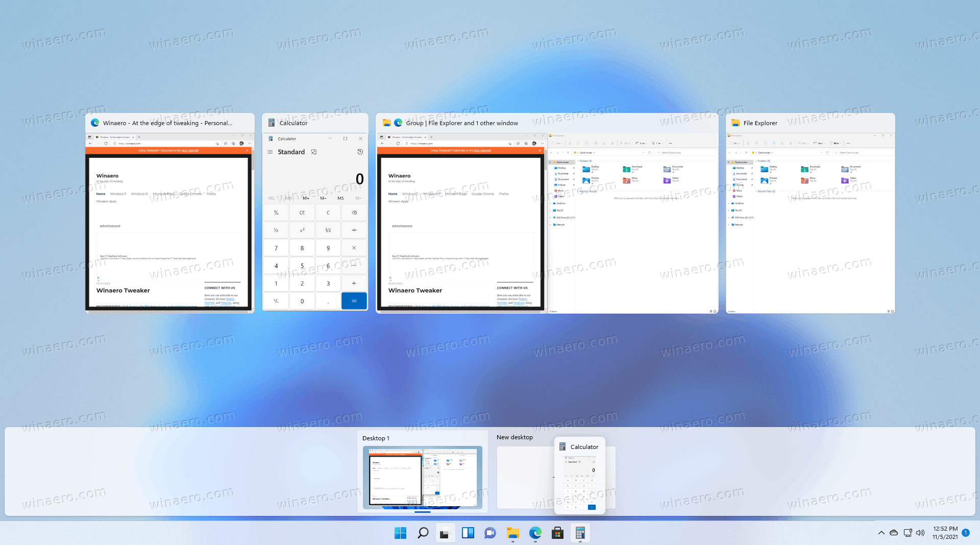Click the Calculator 9 key
Viewport: 980px width, 545px height.
click(328, 248)
